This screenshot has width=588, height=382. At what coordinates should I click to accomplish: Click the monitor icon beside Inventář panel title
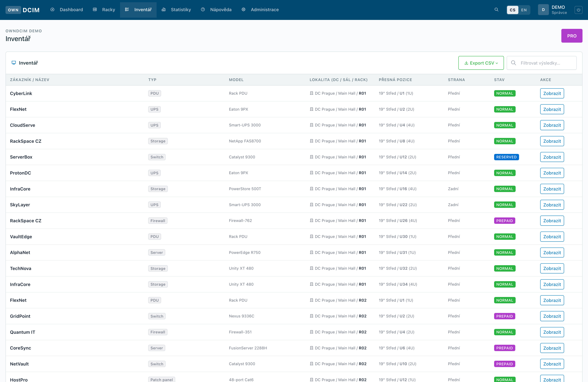14,63
